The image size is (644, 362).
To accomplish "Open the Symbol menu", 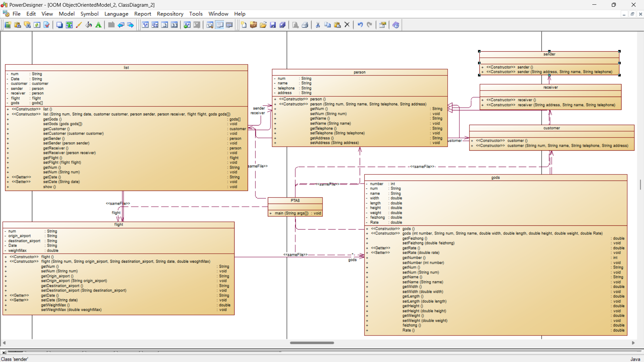I will (x=89, y=14).
